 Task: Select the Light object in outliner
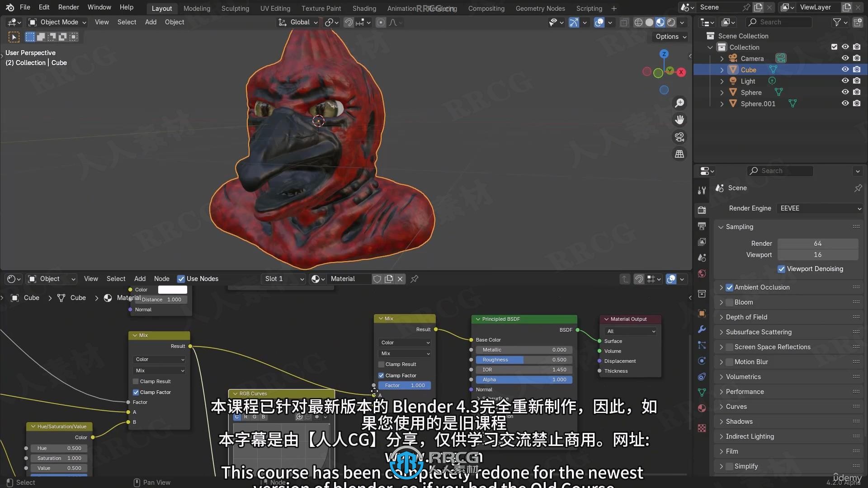[x=748, y=81]
